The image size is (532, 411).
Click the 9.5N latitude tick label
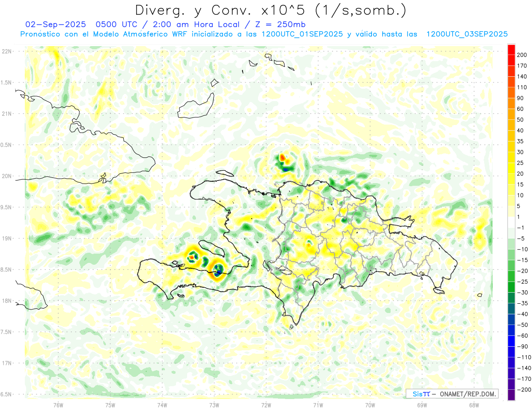pos(6,207)
